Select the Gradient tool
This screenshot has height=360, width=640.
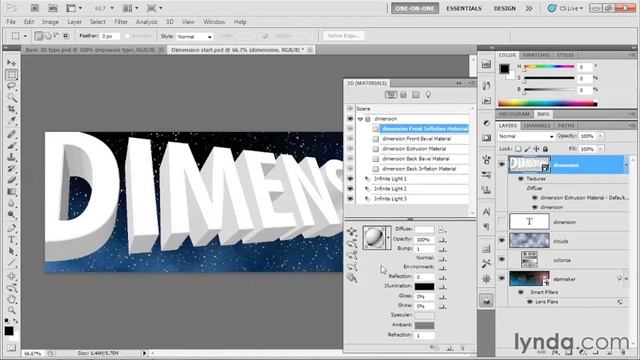(x=11, y=192)
